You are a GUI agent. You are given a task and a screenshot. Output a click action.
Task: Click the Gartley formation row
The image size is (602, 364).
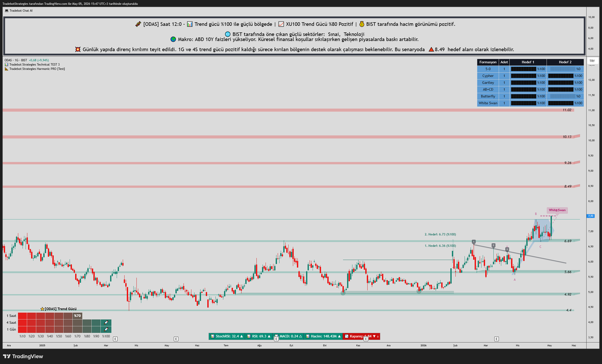coord(530,82)
